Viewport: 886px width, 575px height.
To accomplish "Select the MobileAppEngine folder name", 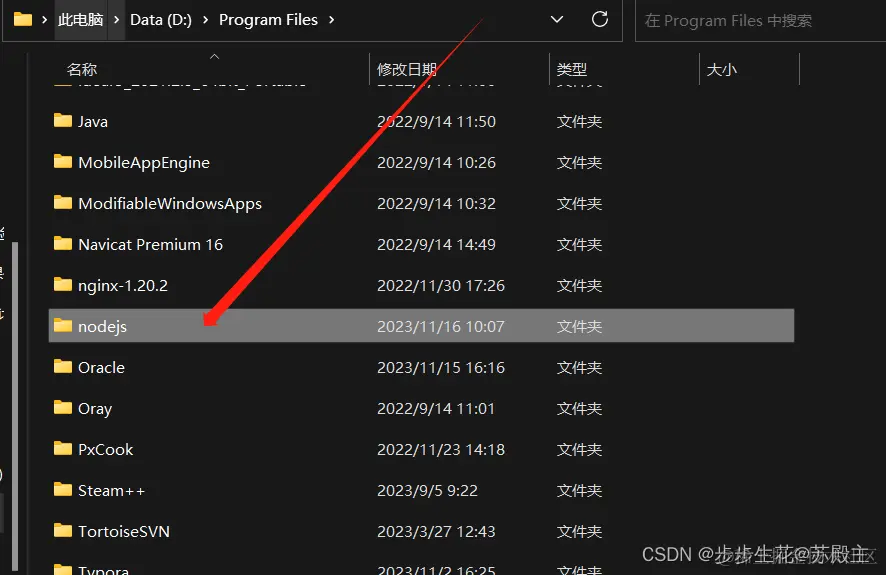I will (x=144, y=163).
